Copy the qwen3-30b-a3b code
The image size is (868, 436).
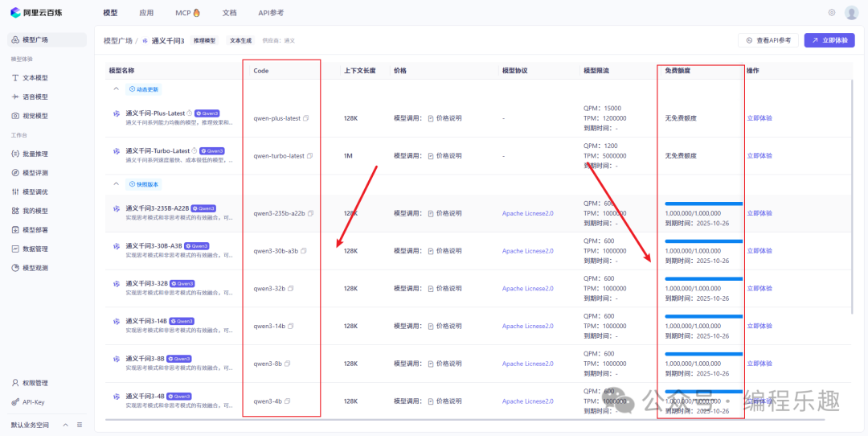pos(303,251)
